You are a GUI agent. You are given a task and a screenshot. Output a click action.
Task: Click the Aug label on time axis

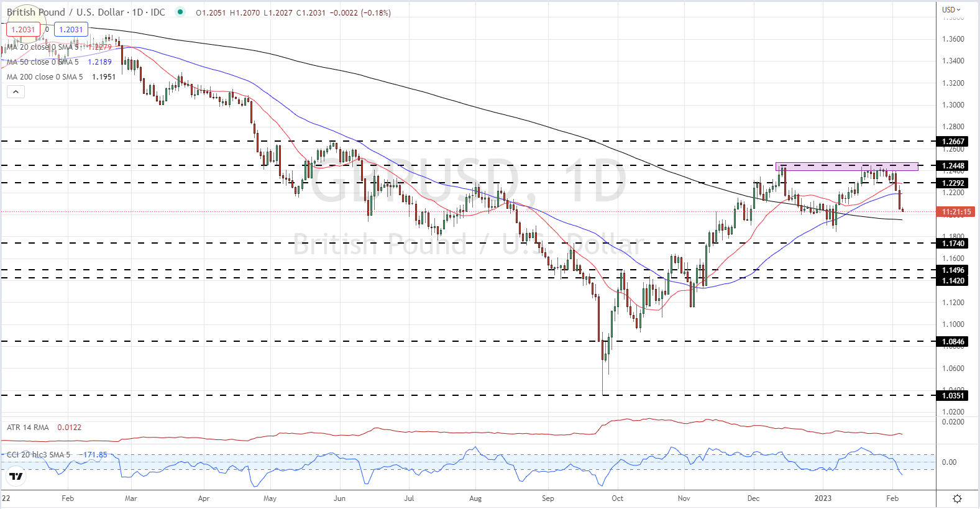pyautogui.click(x=475, y=498)
